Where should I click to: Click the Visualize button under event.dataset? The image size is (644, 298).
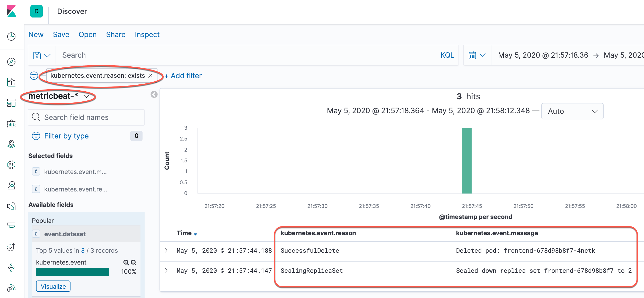53,286
